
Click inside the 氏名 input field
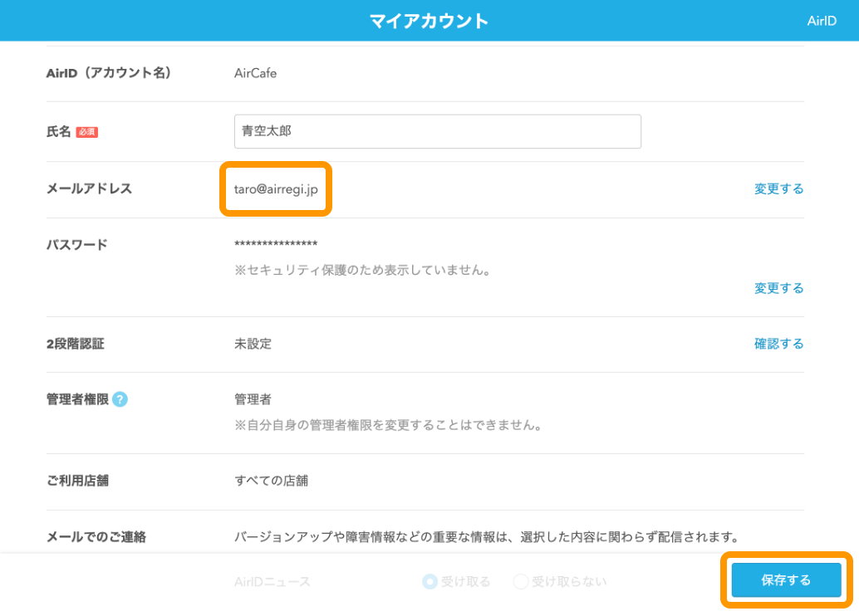click(x=438, y=131)
